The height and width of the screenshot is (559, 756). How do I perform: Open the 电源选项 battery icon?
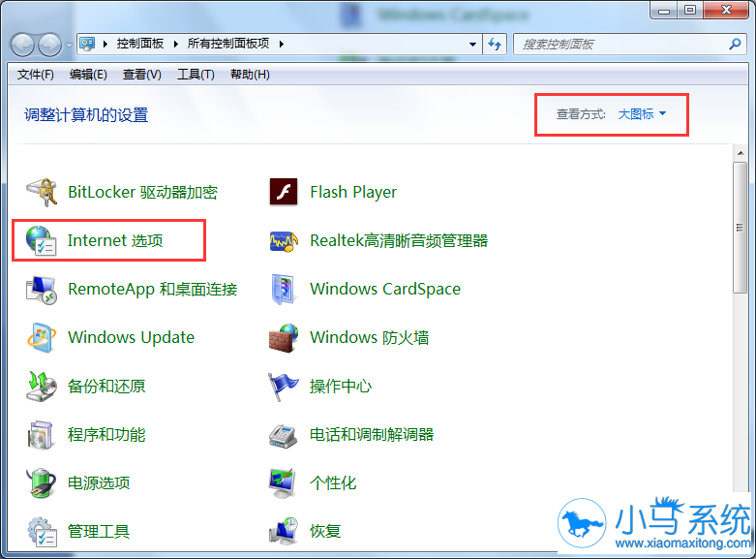point(41,482)
